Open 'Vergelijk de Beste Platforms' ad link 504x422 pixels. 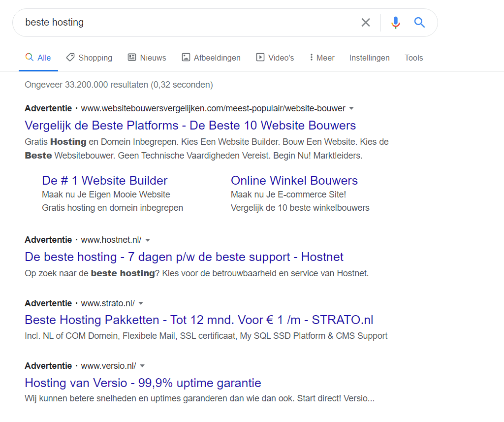[x=190, y=126]
